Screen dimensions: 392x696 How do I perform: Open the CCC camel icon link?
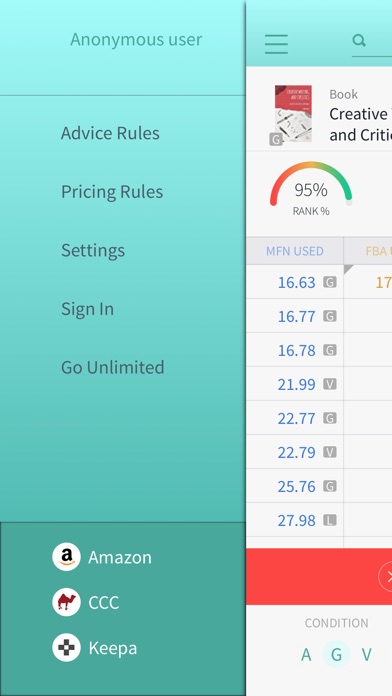pos(66,602)
